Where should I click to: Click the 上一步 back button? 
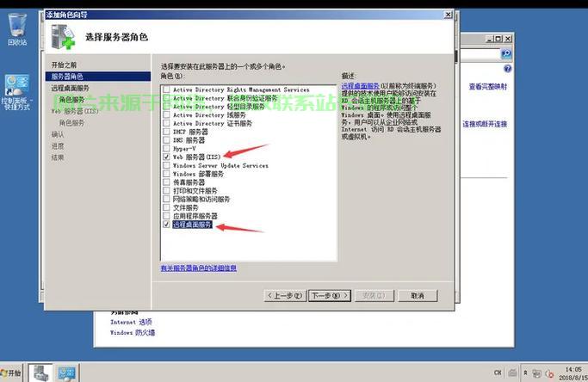click(x=285, y=295)
